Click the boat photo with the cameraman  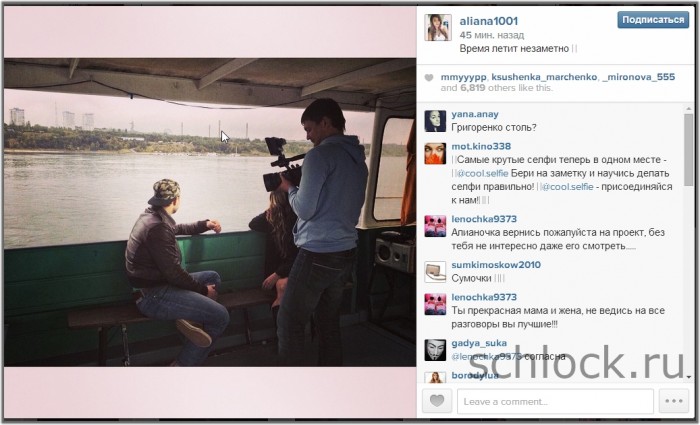[x=210, y=212]
